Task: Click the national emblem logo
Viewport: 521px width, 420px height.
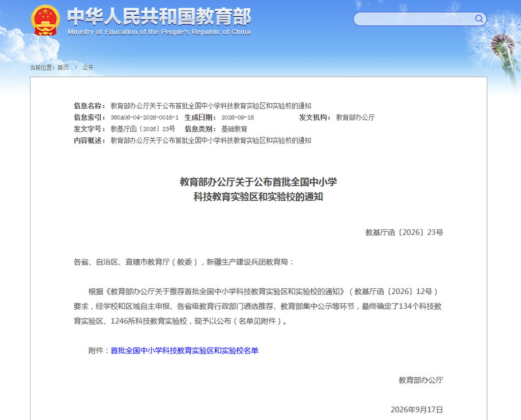Action: click(45, 20)
